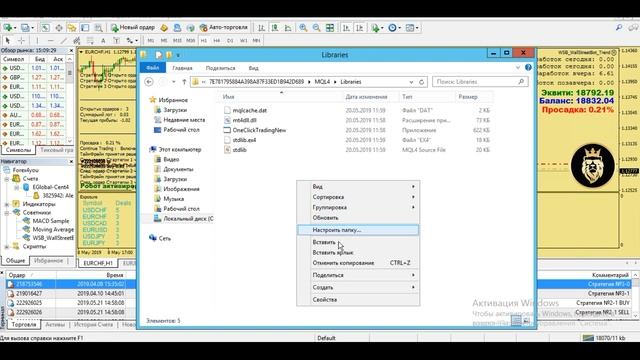640x360 pixels.
Task: Open the Главная ribbon tab
Action: pyautogui.click(x=182, y=68)
